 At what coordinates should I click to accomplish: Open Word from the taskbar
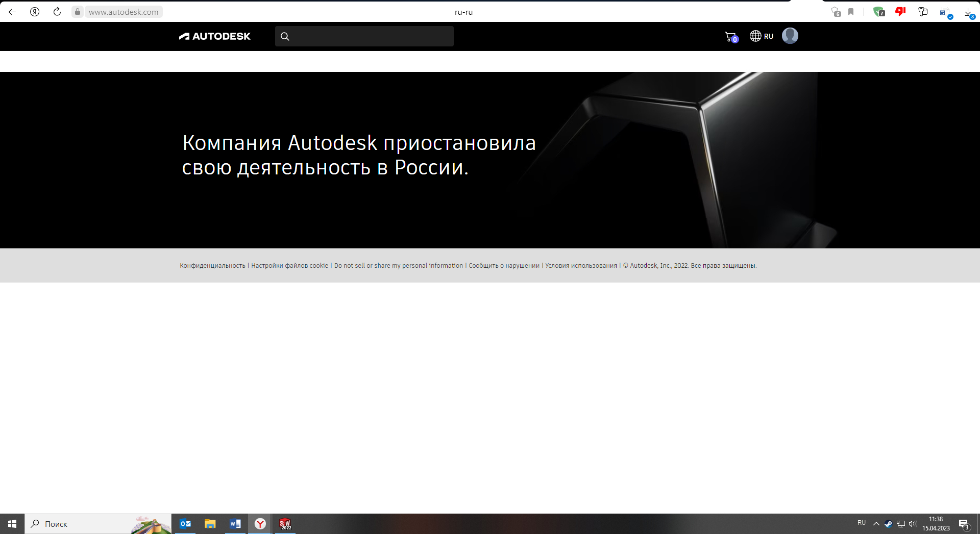[x=235, y=524]
